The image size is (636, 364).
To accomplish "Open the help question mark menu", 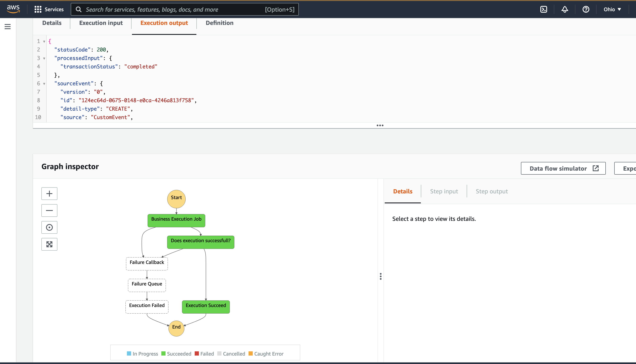I will point(586,10).
